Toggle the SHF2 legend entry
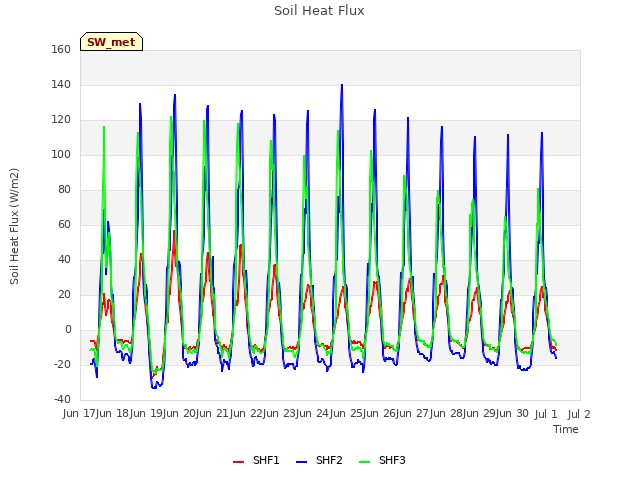 click(319, 460)
